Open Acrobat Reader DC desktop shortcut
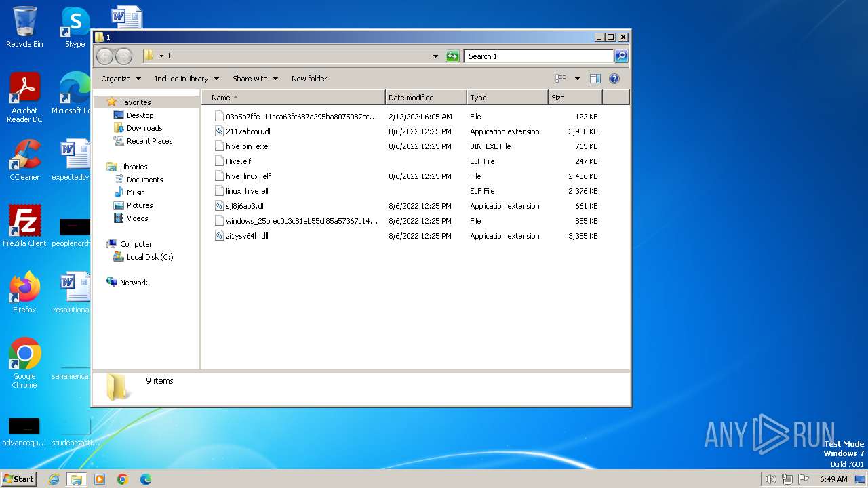The image size is (868, 488). [x=24, y=98]
